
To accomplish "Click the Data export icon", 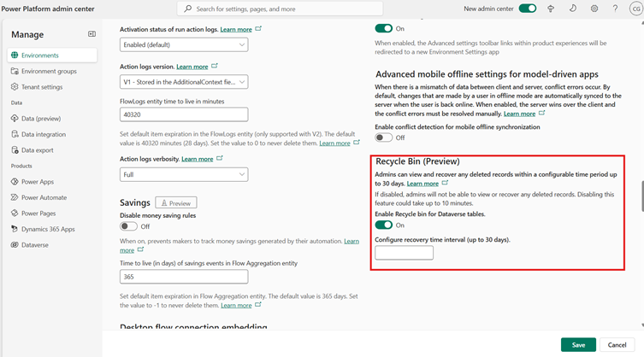I will click(15, 149).
